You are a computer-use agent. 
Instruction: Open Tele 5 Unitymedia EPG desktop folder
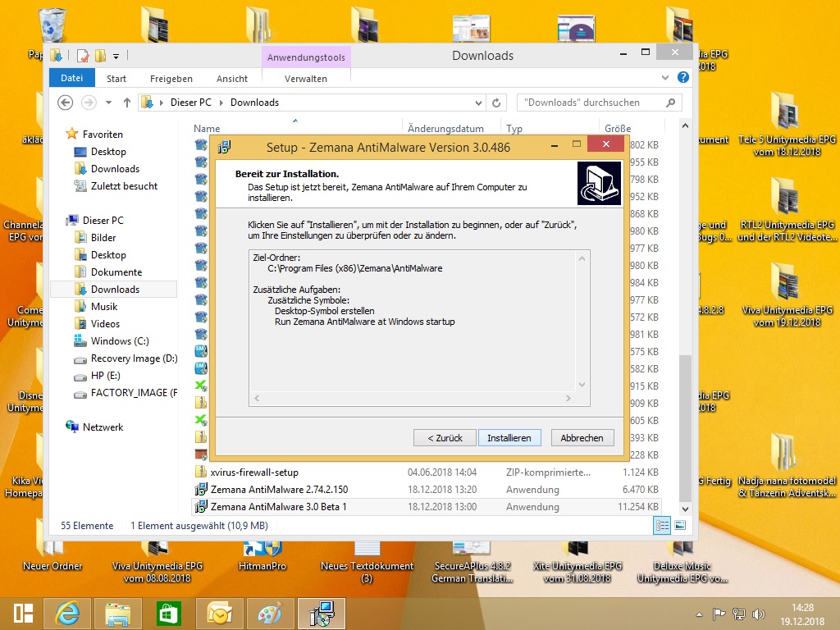[x=787, y=125]
